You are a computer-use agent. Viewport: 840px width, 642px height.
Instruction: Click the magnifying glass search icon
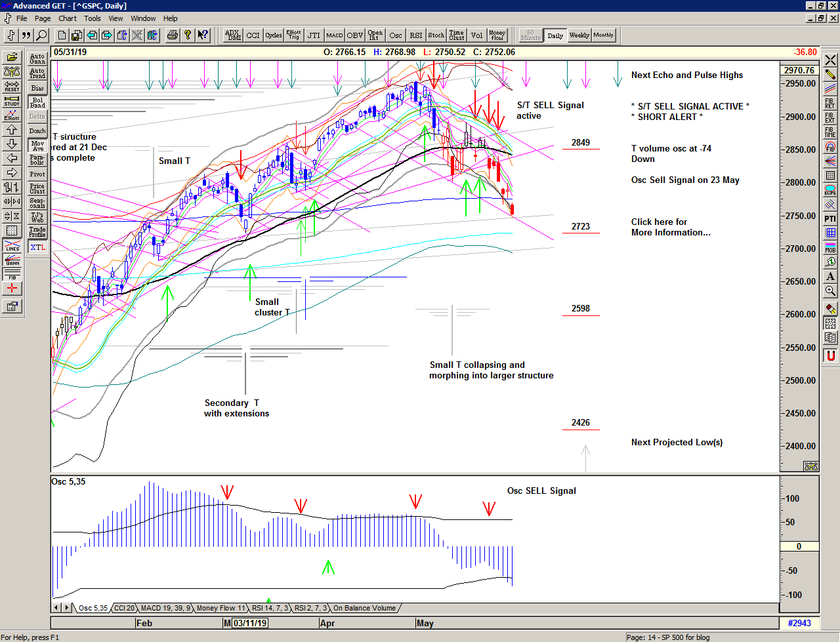[x=41, y=35]
